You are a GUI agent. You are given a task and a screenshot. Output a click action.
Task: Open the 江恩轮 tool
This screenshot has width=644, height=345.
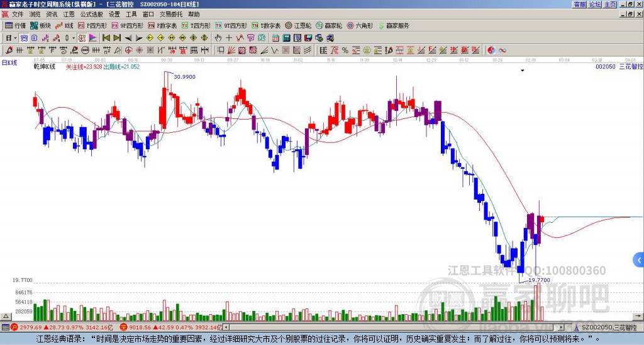click(298, 25)
